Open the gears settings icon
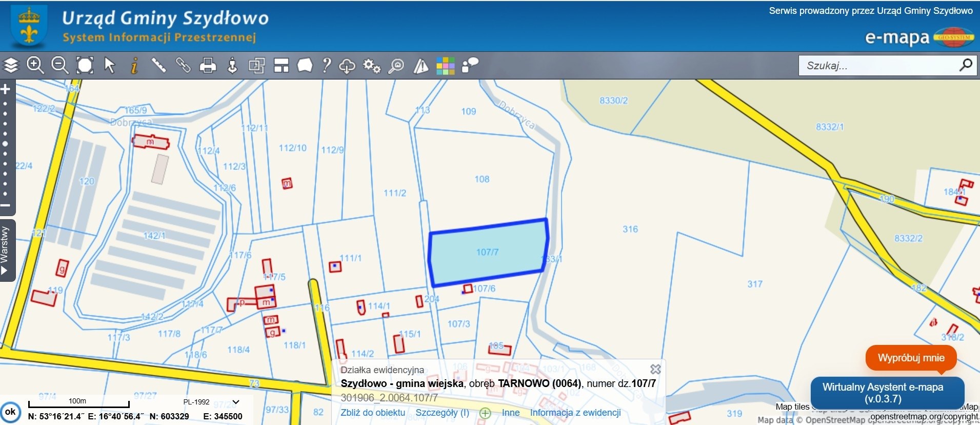 pos(372,66)
